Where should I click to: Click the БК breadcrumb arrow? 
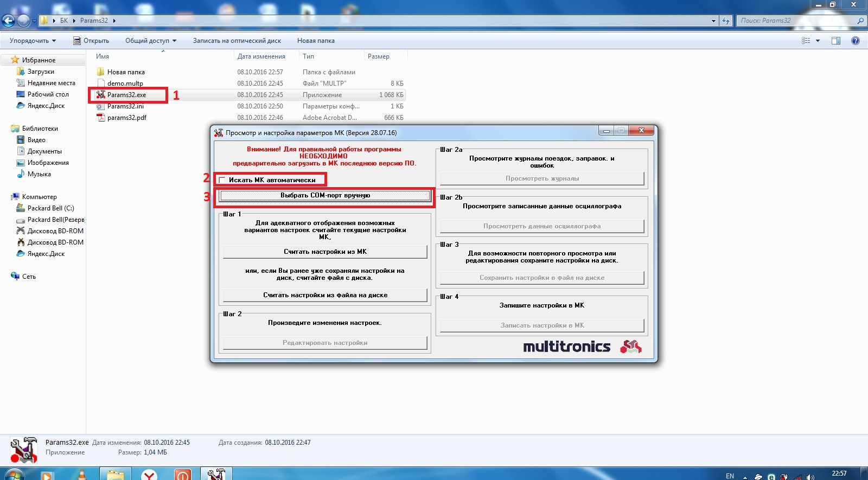point(74,21)
